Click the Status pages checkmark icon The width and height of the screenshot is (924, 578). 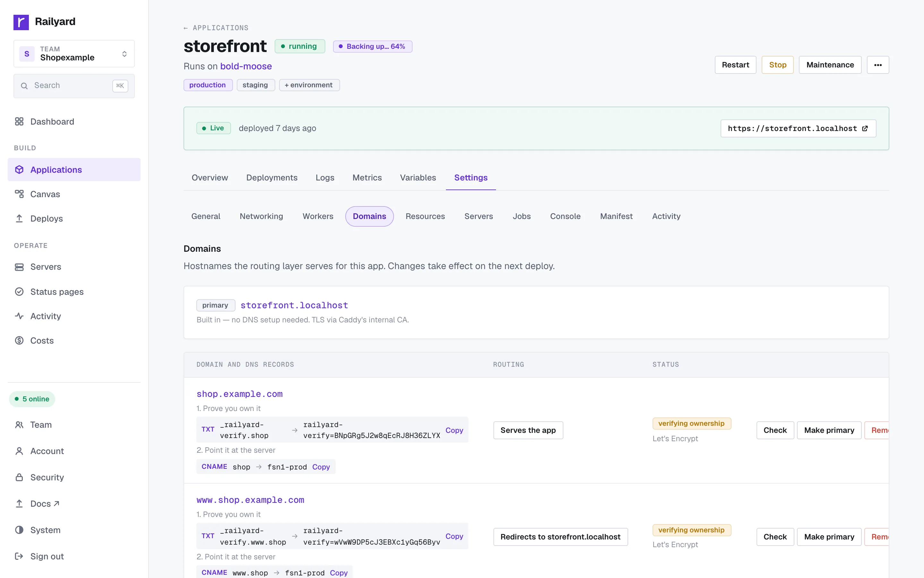tap(19, 292)
